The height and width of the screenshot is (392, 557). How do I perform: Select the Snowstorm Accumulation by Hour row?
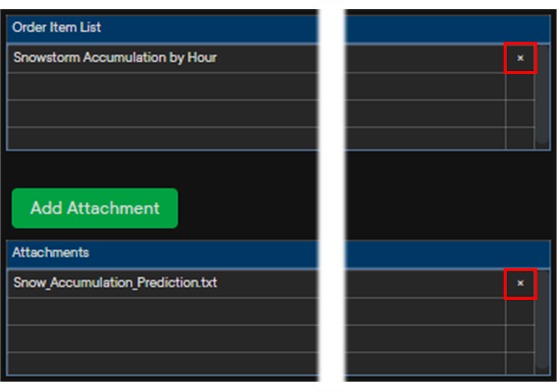coord(115,58)
